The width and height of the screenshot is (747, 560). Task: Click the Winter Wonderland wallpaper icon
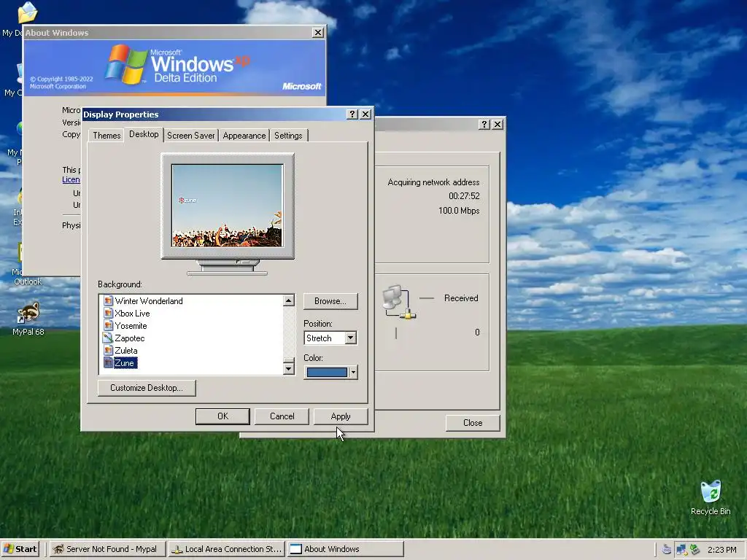[108, 301]
